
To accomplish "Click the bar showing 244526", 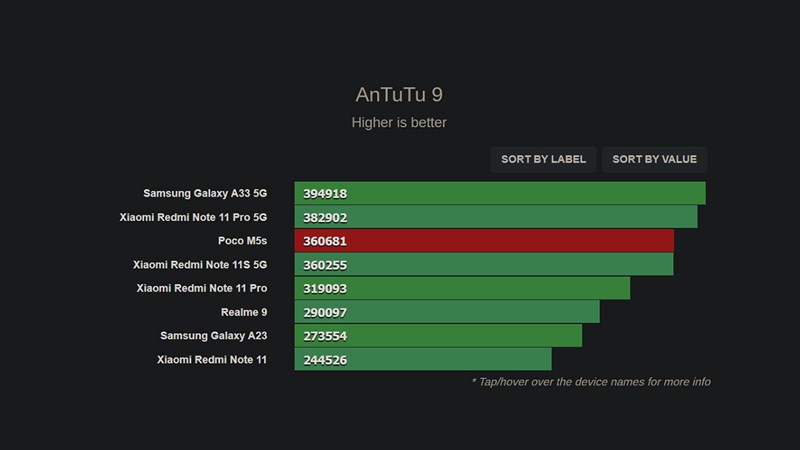I will (423, 360).
